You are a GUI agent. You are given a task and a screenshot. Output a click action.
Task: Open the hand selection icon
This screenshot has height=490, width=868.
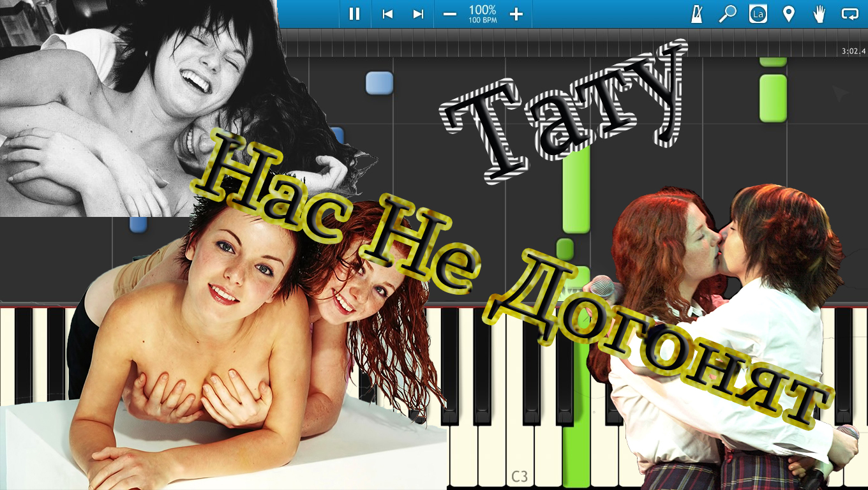coord(819,14)
